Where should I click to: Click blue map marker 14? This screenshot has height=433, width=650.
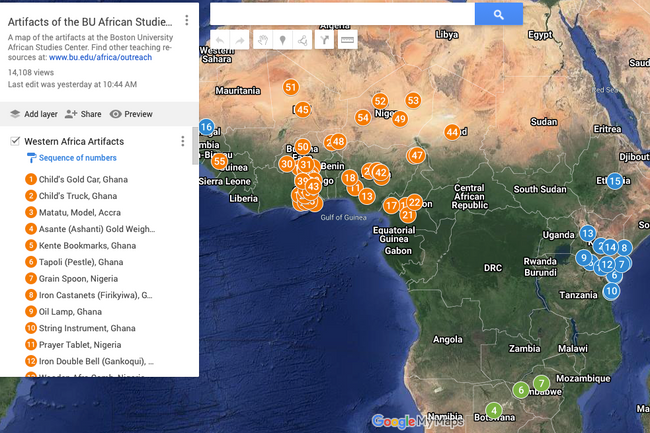coord(610,248)
